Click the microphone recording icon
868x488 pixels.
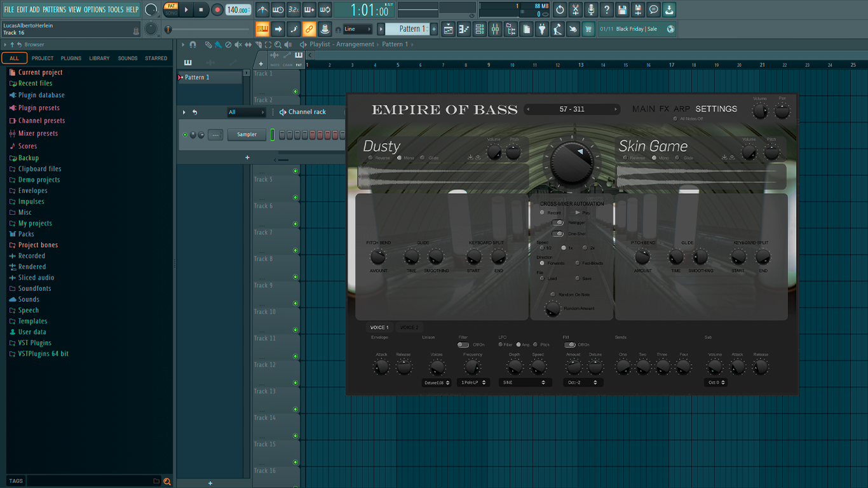tap(591, 10)
